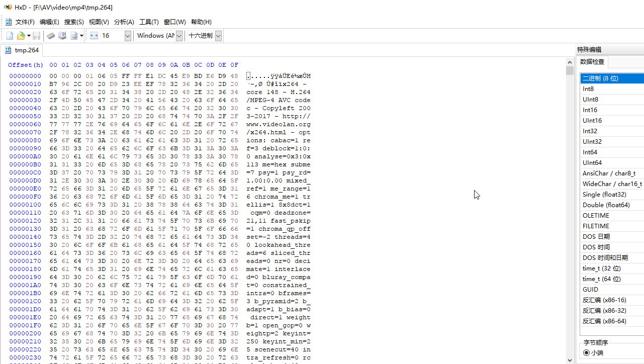644x364 pixels.
Task: Expand the arrow next to the open icon
Action: (x=28, y=35)
